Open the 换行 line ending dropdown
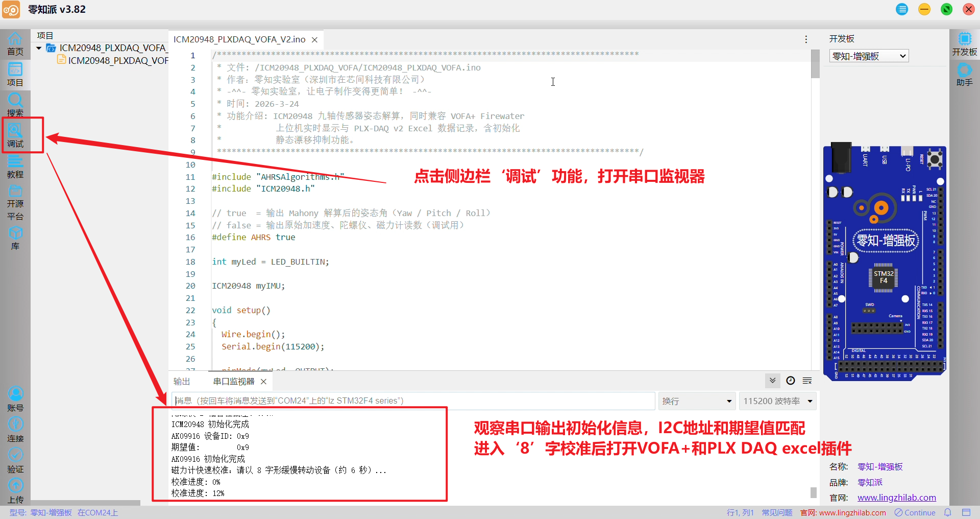 [697, 401]
